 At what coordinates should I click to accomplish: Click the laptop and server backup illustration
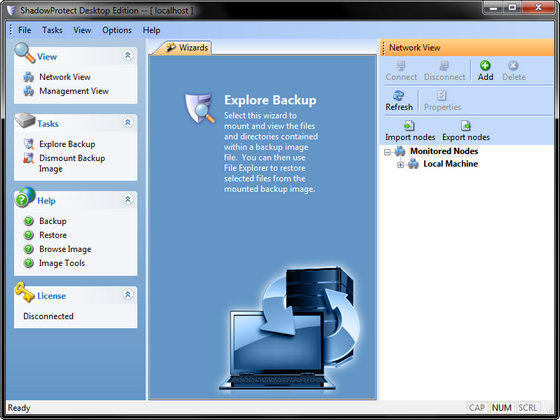coord(290,328)
